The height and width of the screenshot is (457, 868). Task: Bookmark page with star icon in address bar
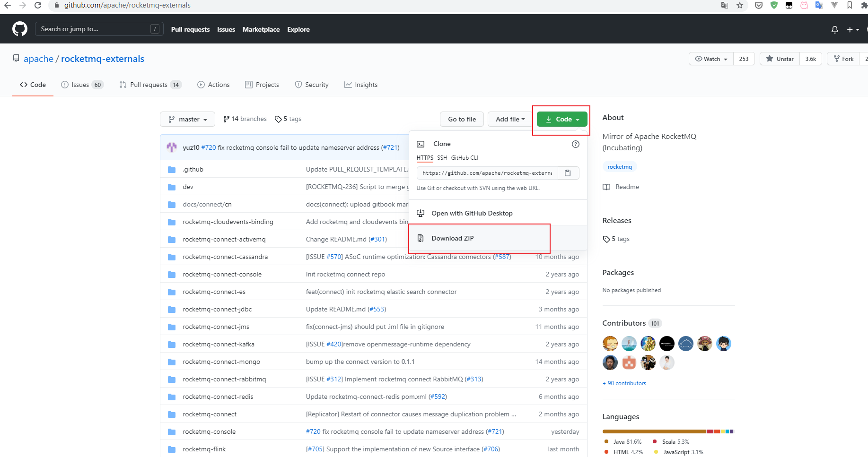pyautogui.click(x=740, y=5)
